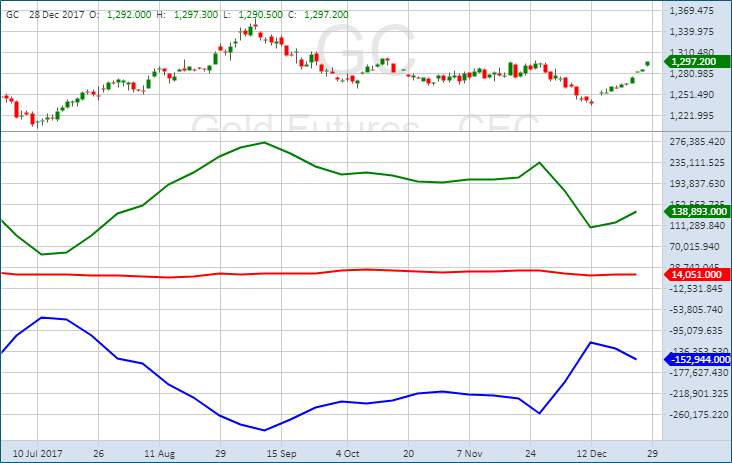Click the low value 1,290.500
This screenshot has width=732, height=463.
pyautogui.click(x=260, y=14)
